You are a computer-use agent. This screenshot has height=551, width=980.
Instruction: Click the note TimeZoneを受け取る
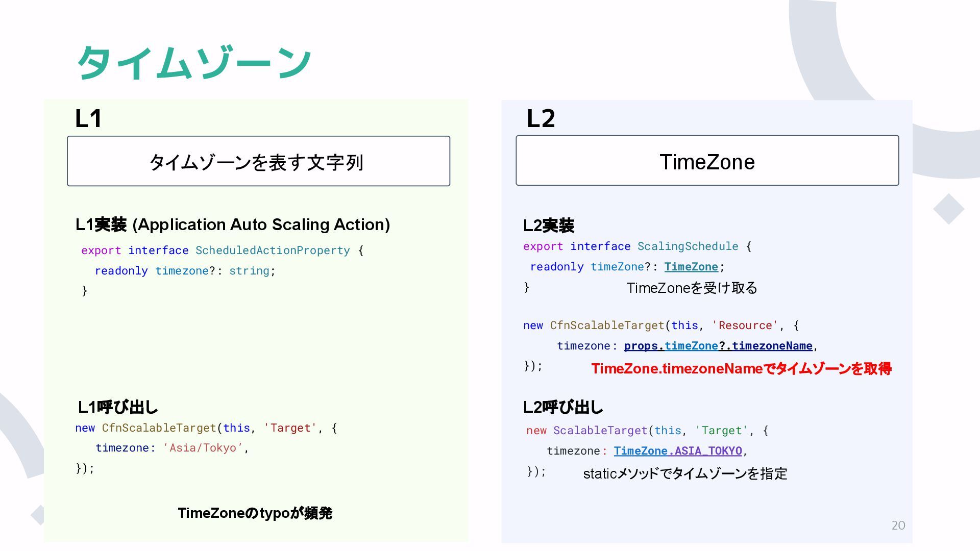[x=692, y=288]
